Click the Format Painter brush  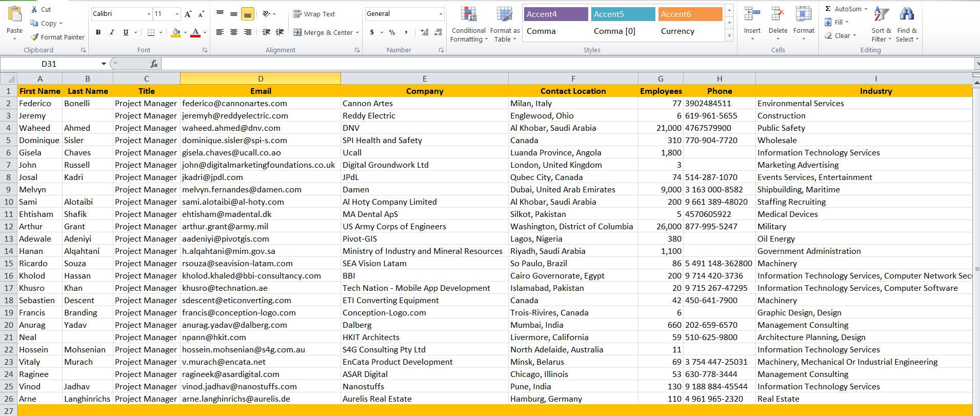tap(35, 37)
